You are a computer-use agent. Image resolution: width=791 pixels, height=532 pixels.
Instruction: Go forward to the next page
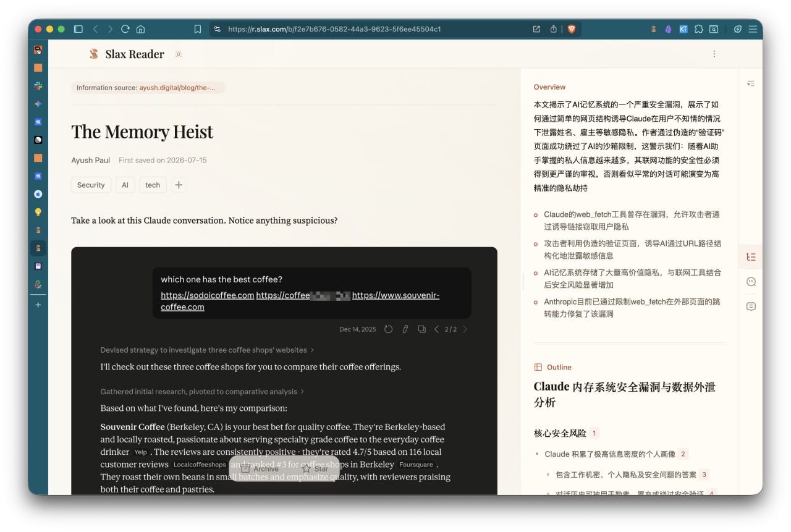point(110,29)
